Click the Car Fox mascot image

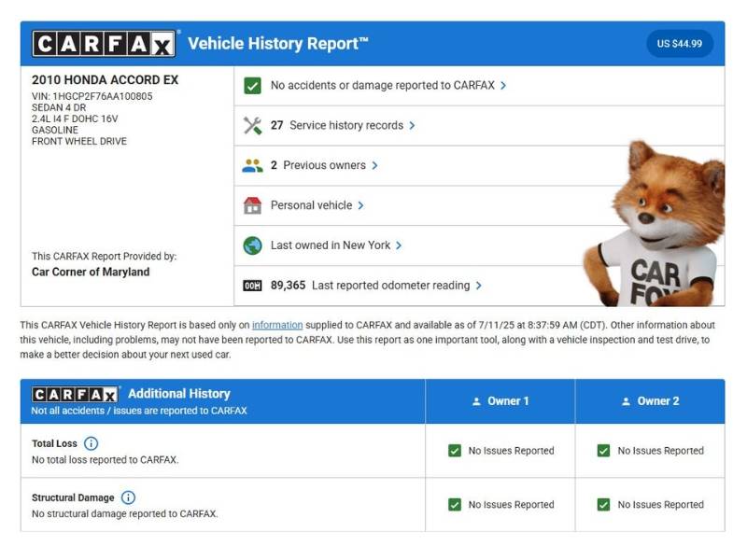[x=655, y=224]
